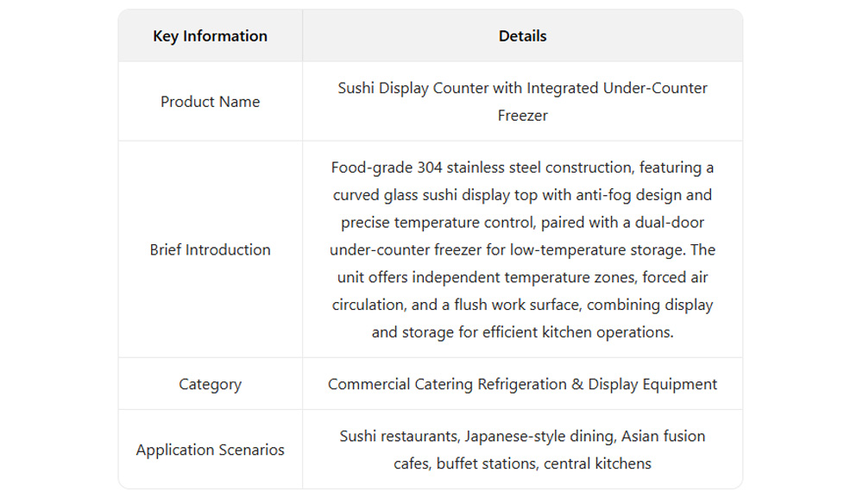Click the Details column header
Viewport: 863px width, 504px height.
point(522,36)
